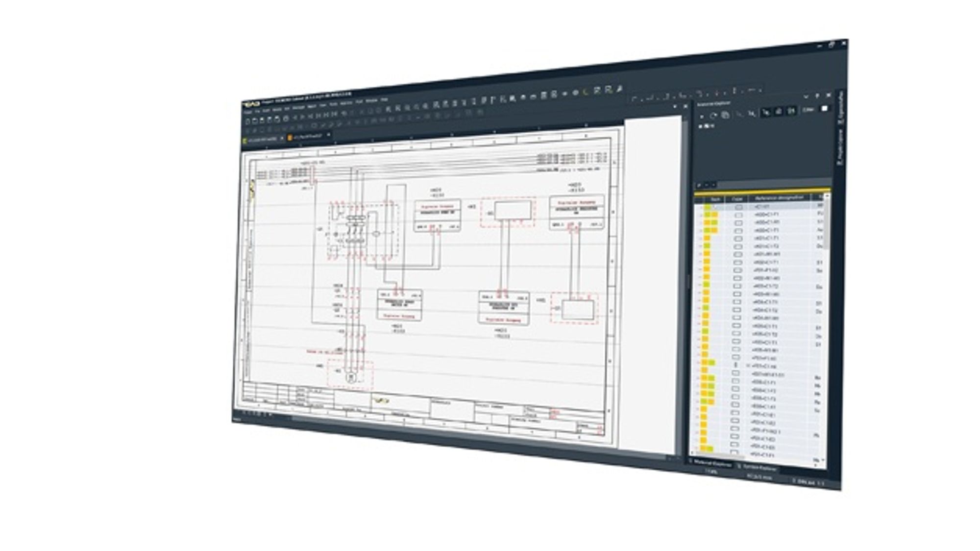Expand the device list row that has a tree arrow
The height and width of the screenshot is (551, 980).
748,366
